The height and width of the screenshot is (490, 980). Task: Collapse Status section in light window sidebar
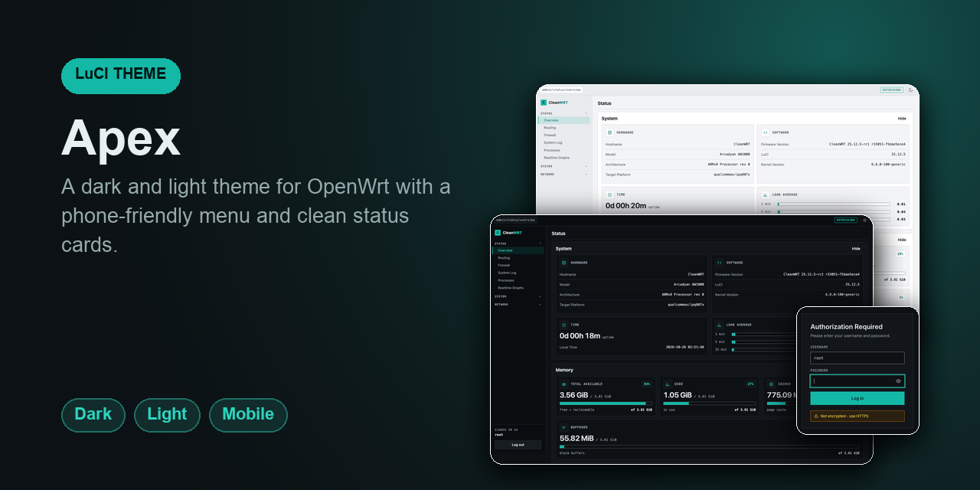[563, 113]
